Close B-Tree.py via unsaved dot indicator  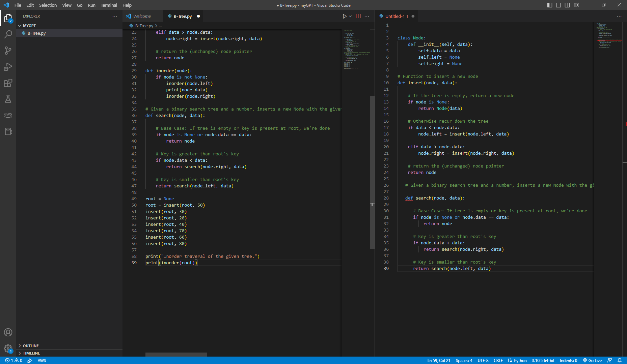(198, 16)
